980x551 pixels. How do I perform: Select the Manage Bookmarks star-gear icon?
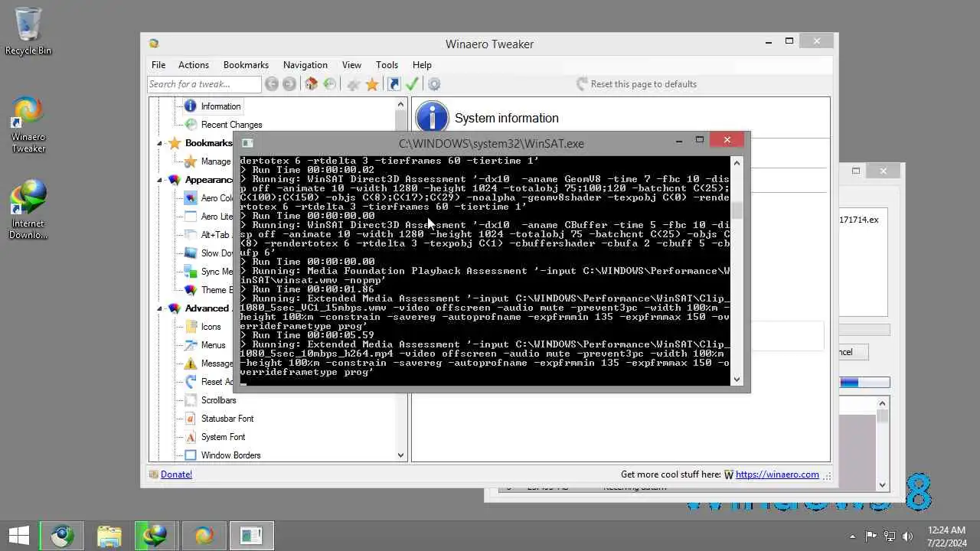tap(190, 161)
